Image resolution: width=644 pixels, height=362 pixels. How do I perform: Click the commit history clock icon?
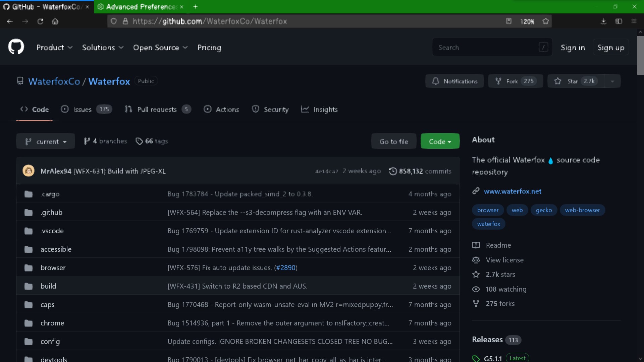[x=393, y=171]
